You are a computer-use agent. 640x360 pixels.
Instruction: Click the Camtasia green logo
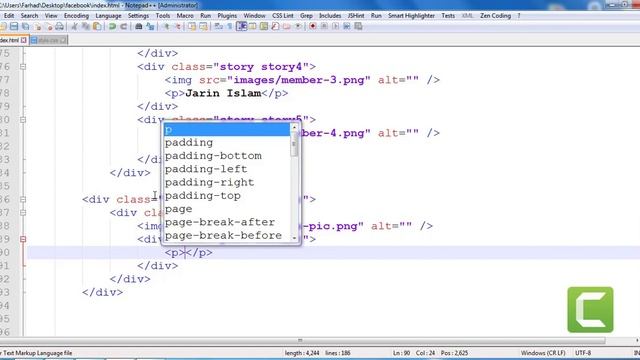click(590, 309)
